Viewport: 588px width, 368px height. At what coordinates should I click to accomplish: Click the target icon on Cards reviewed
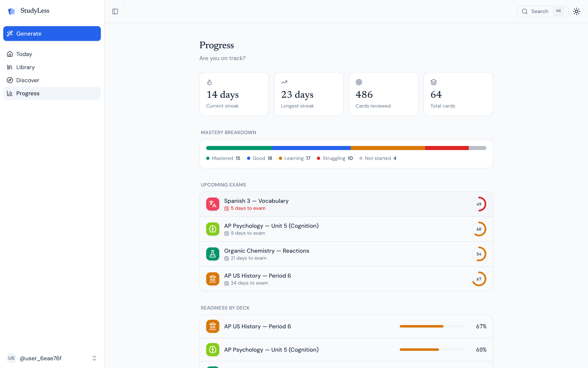pos(359,82)
